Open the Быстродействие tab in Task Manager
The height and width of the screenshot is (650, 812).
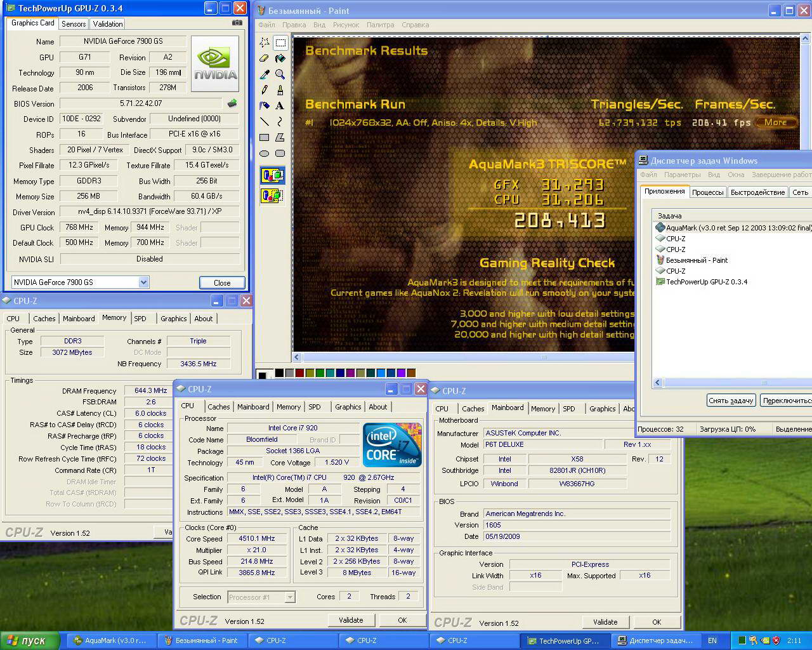tap(757, 192)
